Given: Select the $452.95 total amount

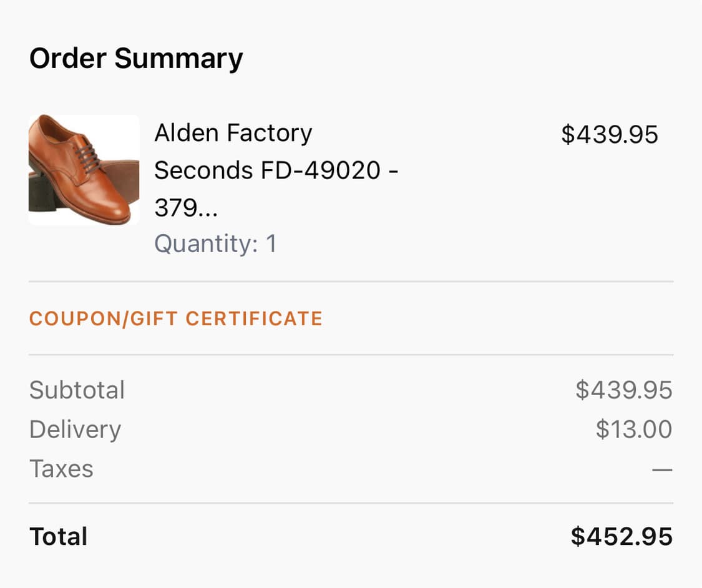Looking at the screenshot, I should pos(622,537).
